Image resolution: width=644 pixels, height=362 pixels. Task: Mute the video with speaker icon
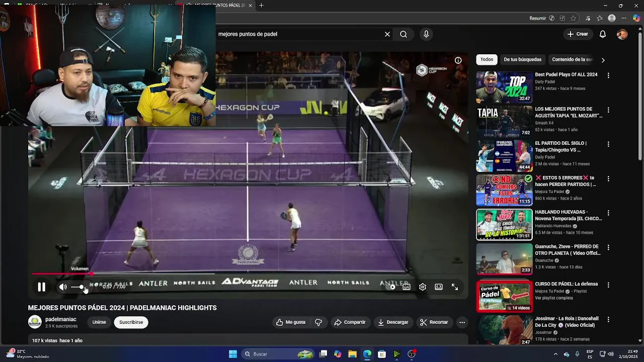tap(63, 287)
